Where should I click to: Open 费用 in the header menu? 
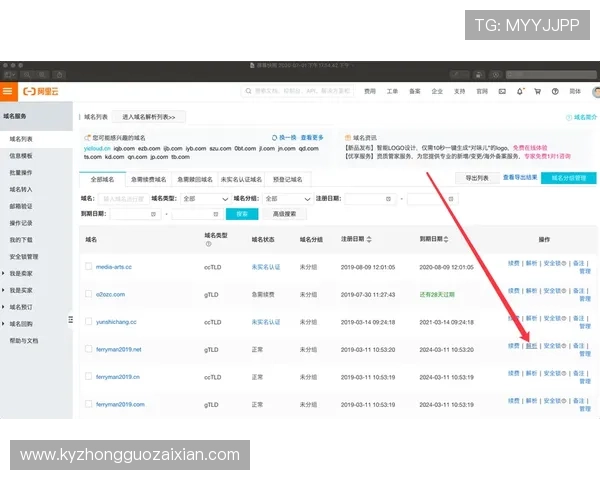point(370,91)
